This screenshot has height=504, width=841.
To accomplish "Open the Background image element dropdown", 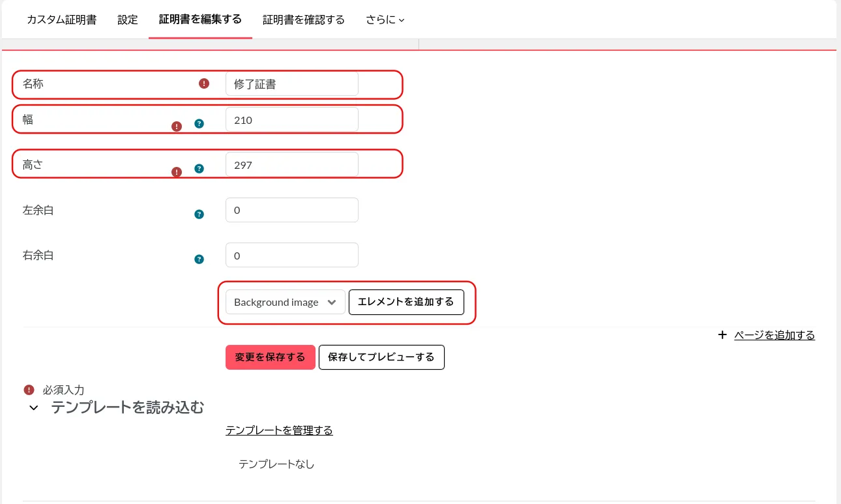I will pos(285,303).
